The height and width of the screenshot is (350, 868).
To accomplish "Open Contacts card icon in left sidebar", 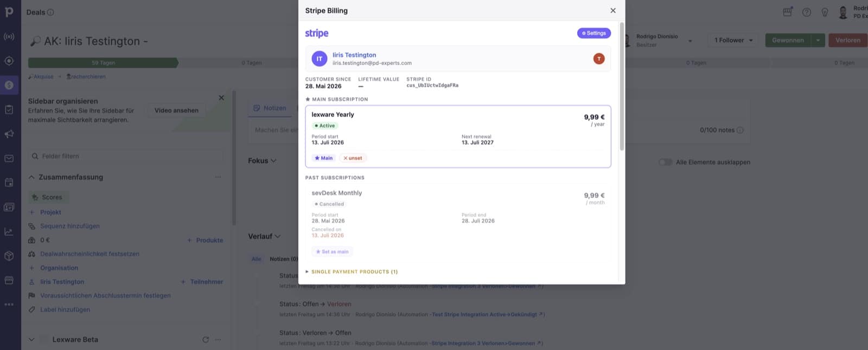I will [x=9, y=207].
